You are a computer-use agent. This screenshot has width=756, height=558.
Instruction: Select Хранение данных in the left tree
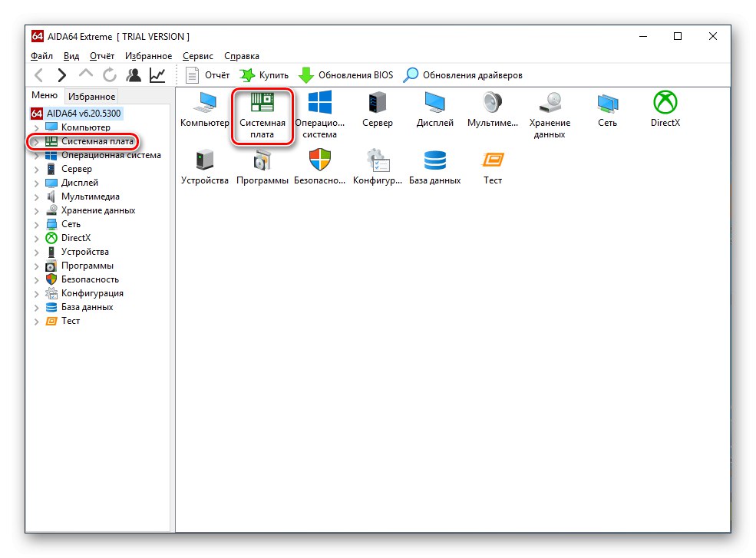(x=98, y=211)
